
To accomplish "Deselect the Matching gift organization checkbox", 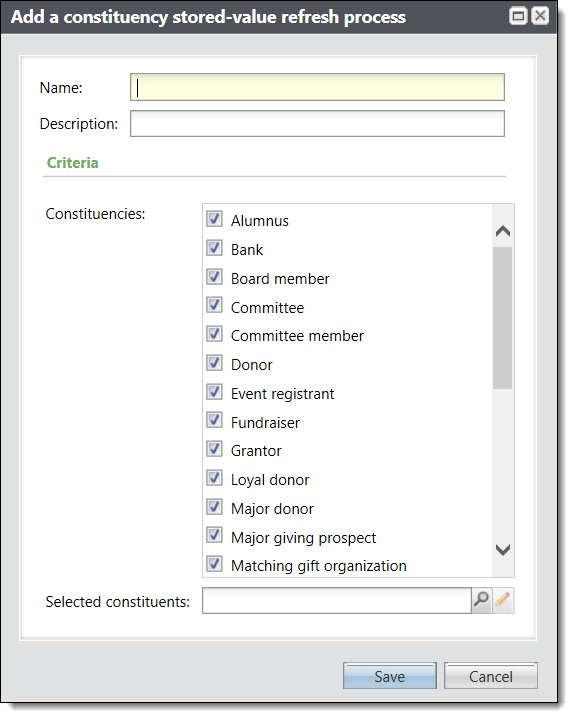I will [214, 564].
